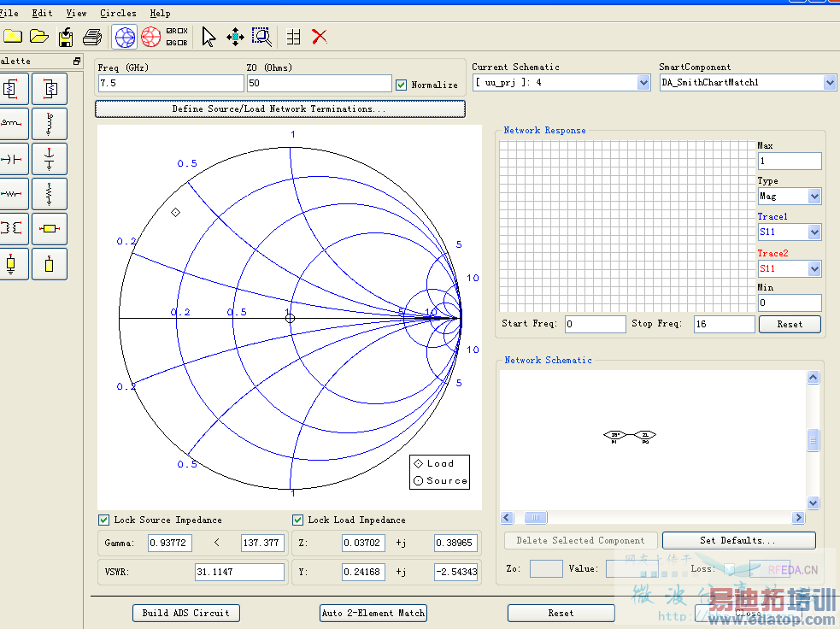Pick the shunt inductor palette component
Screen dimensions: 840x629
point(50,124)
